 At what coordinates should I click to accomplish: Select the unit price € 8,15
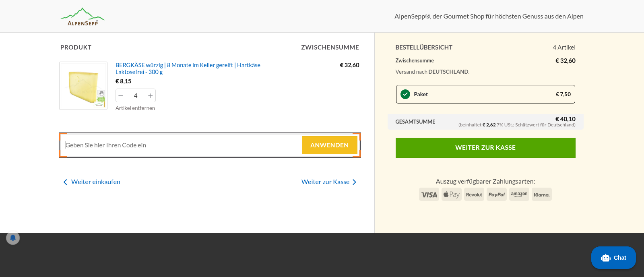click(x=124, y=81)
